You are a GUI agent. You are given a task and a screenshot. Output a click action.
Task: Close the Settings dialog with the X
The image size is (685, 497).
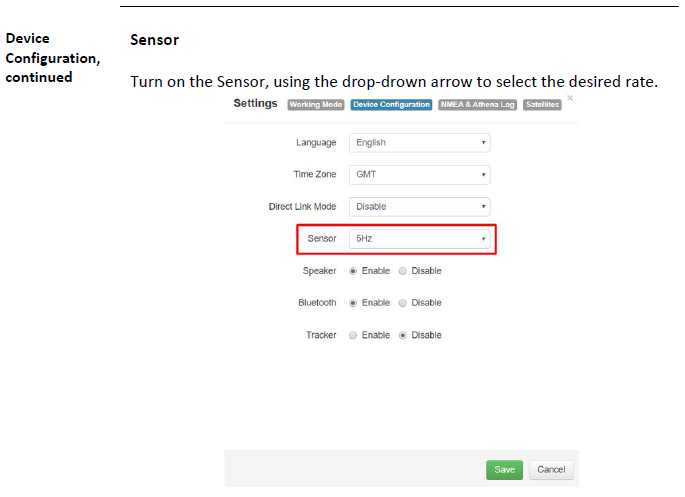click(570, 98)
